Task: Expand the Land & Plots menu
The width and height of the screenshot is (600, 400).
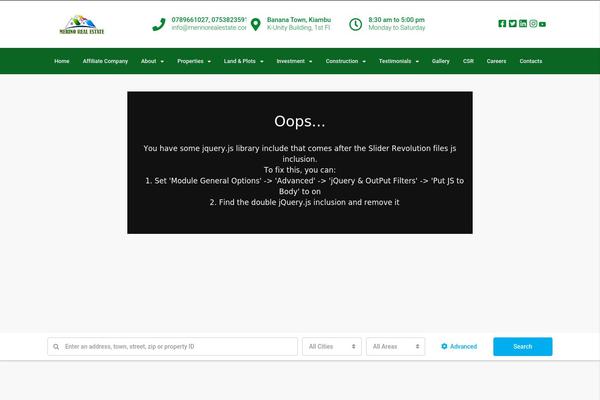Action: [x=243, y=61]
